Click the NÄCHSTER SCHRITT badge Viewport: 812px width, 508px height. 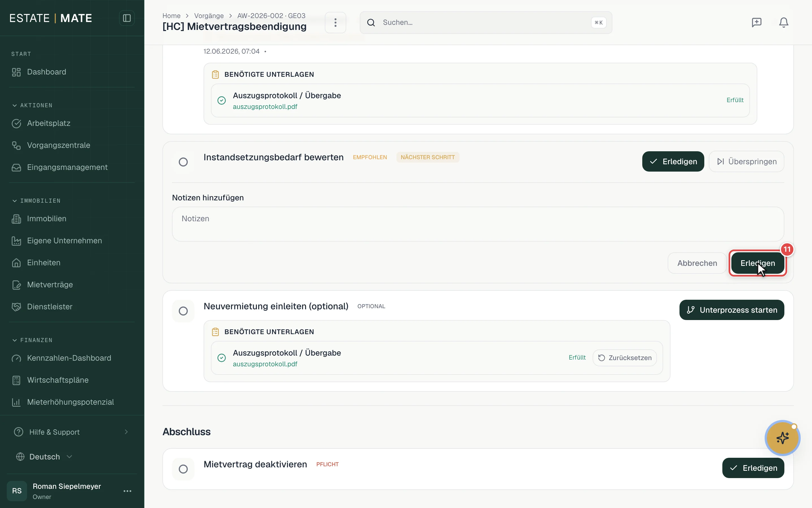pyautogui.click(x=427, y=157)
